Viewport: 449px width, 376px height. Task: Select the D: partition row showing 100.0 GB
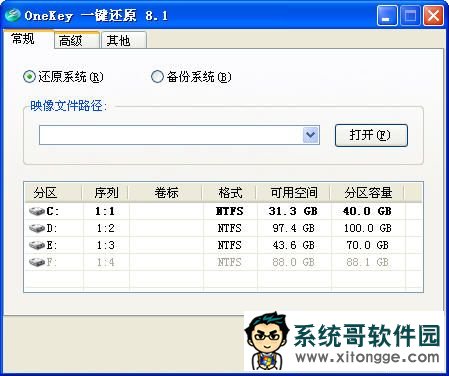(x=223, y=228)
